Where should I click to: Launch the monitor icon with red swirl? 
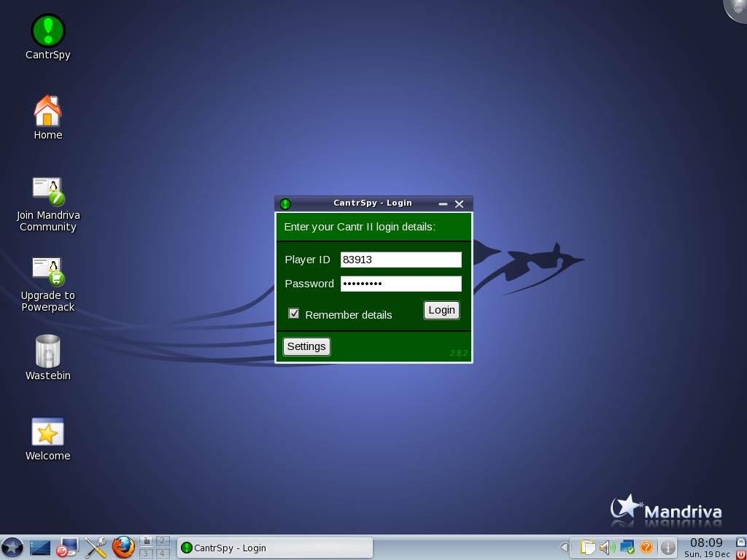67,548
